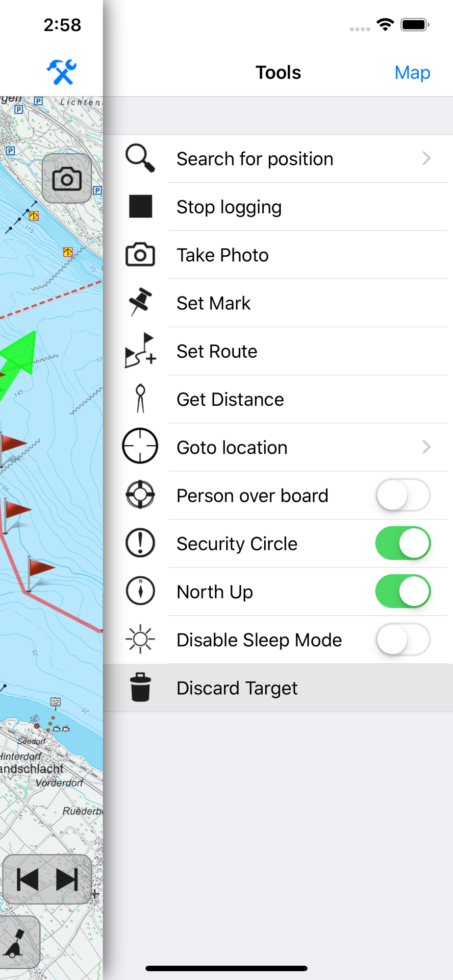Select the pushpin Set Mark icon
The width and height of the screenshot is (453, 980).
point(140,302)
